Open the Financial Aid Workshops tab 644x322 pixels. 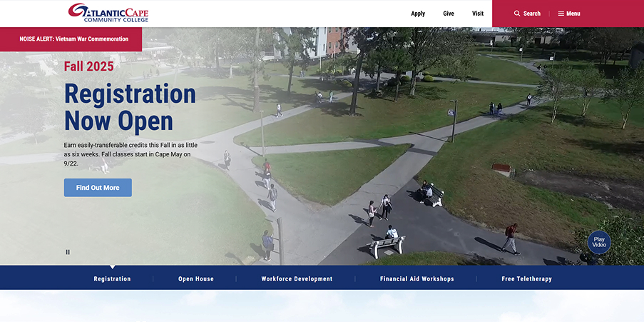point(416,279)
